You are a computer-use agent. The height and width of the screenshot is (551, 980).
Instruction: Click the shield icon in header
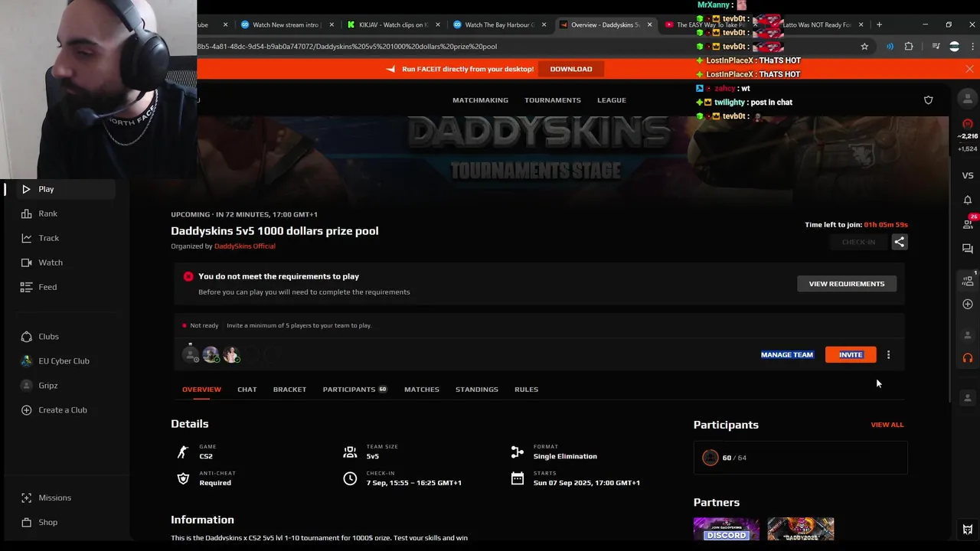click(x=928, y=100)
